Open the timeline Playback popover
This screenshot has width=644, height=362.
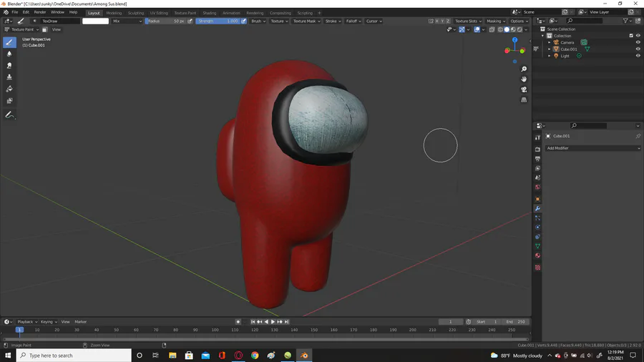[x=27, y=322]
